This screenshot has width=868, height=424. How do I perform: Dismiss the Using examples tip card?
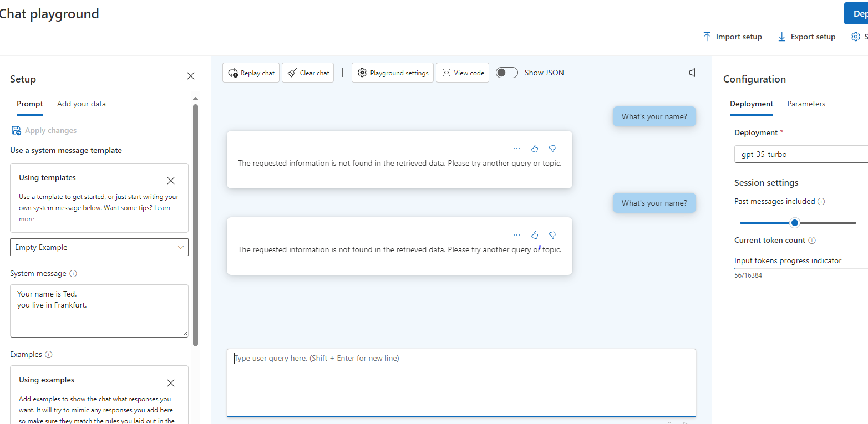171,383
